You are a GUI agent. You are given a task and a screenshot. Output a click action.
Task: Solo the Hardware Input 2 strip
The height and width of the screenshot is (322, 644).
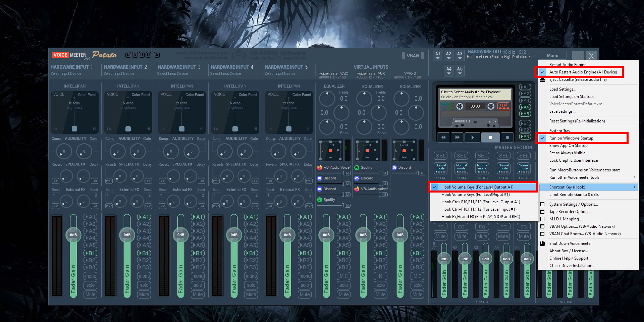click(x=144, y=285)
